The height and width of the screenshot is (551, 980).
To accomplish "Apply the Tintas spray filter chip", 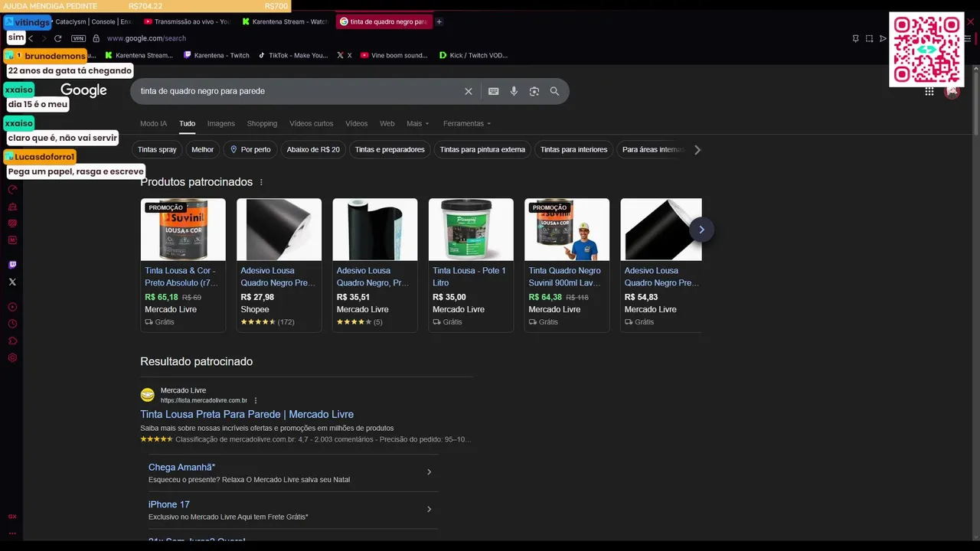I will tap(157, 149).
